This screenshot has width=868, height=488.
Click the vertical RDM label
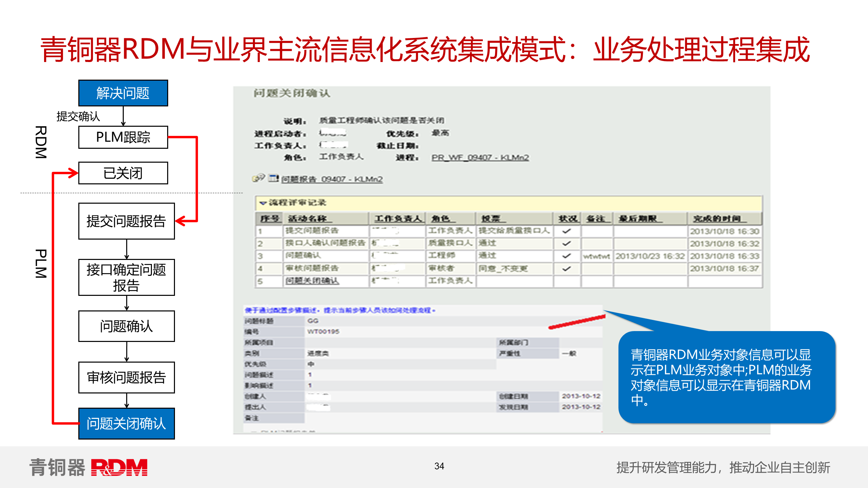[x=41, y=142]
